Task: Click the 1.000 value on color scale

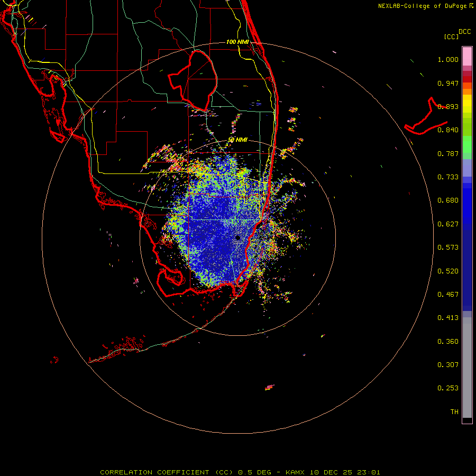Action: pos(448,59)
